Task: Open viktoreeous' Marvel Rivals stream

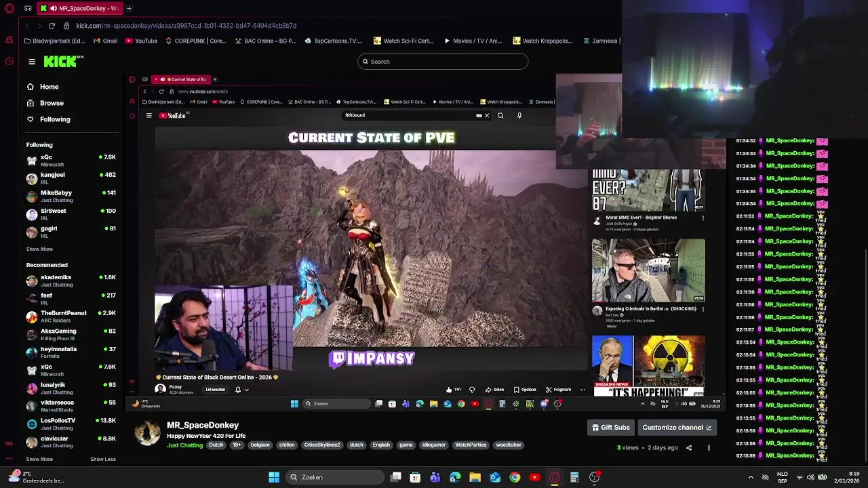Action: (71, 406)
